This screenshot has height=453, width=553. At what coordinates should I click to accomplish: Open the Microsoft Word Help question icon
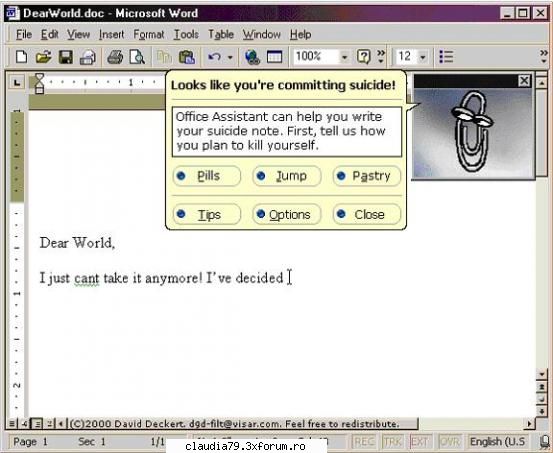click(363, 56)
